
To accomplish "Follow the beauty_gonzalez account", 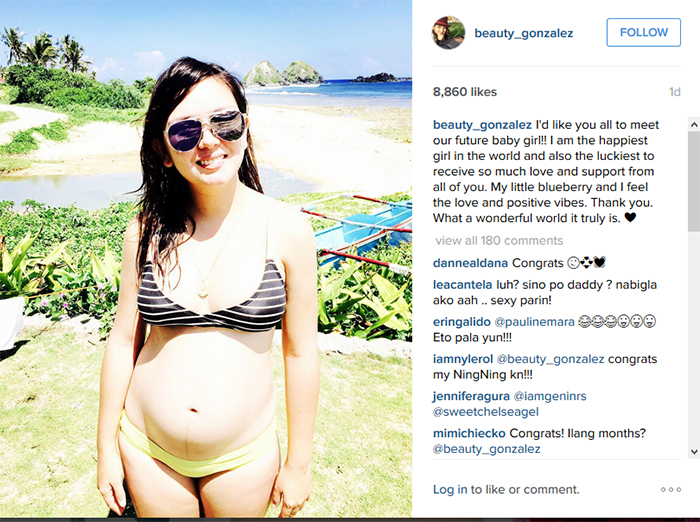I will [x=643, y=32].
